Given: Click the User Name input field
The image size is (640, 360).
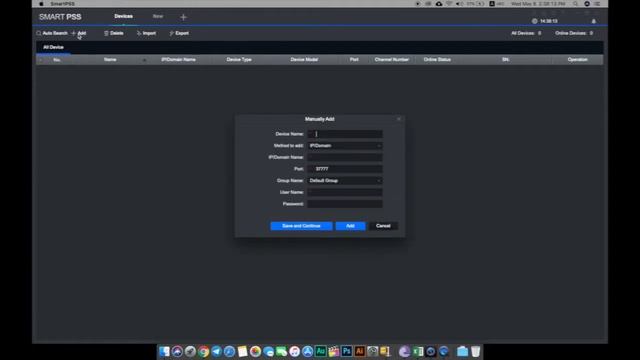Looking at the screenshot, I should [x=345, y=192].
